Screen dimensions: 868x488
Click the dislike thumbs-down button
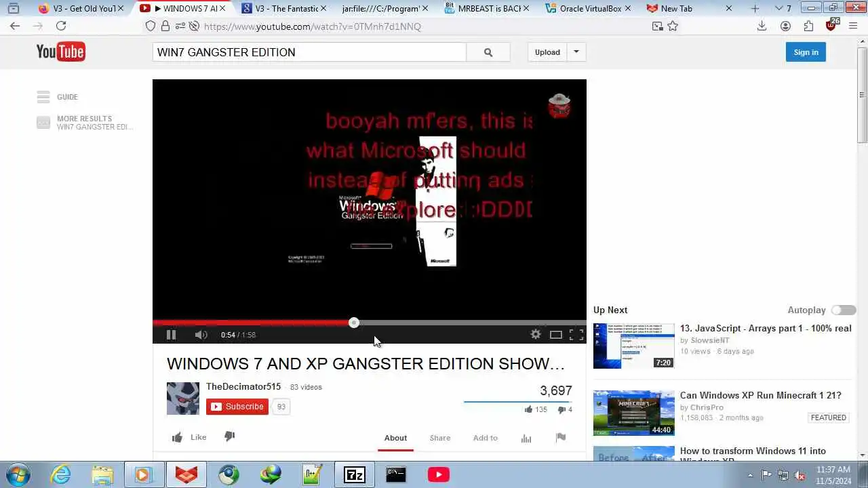(229, 436)
